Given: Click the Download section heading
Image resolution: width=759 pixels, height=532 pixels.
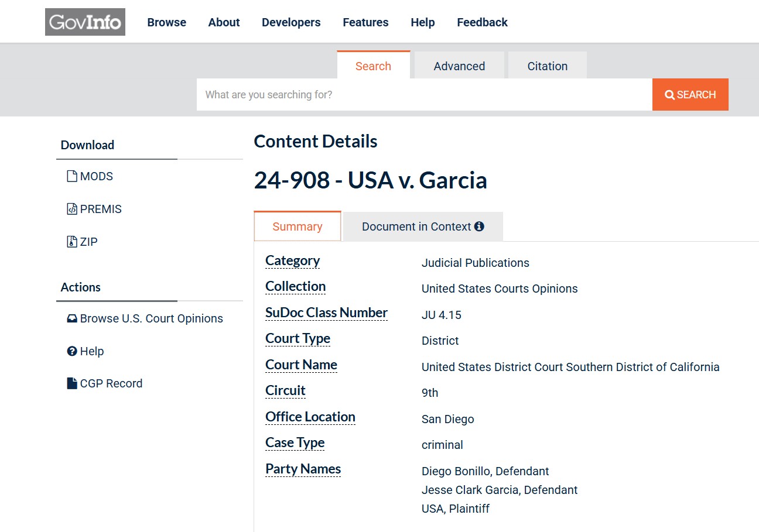Looking at the screenshot, I should (87, 145).
